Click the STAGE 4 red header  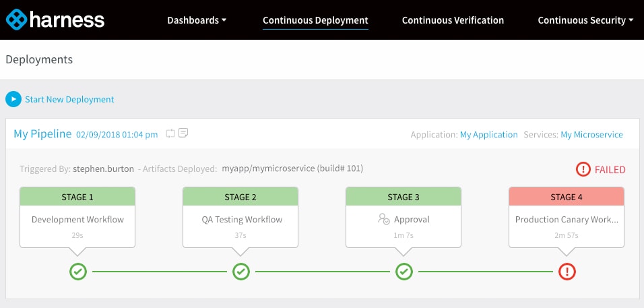coord(567,197)
